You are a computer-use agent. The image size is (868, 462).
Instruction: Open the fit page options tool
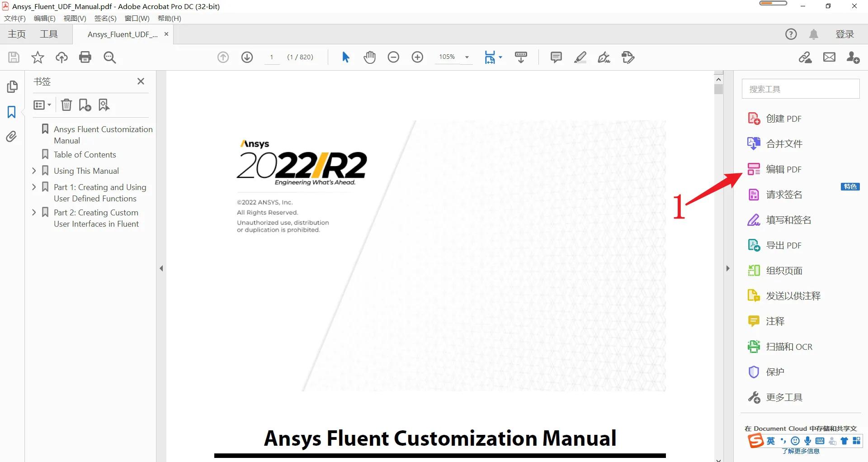click(x=493, y=57)
